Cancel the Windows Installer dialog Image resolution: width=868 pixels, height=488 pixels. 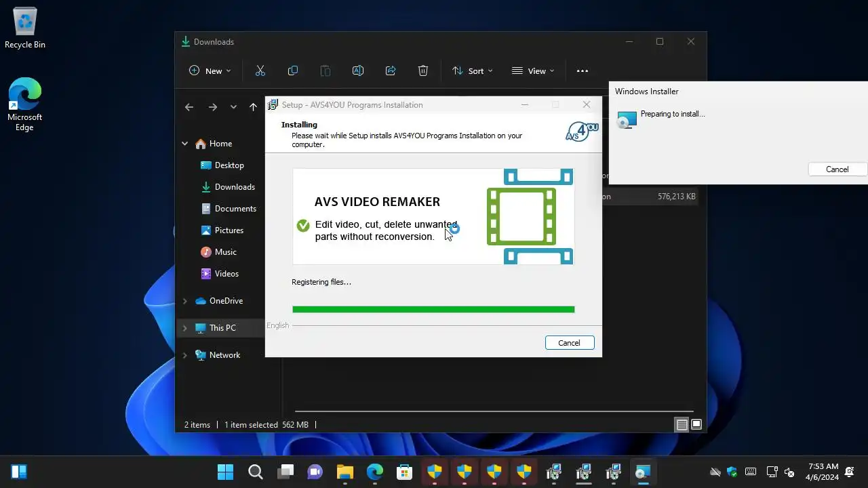837,169
